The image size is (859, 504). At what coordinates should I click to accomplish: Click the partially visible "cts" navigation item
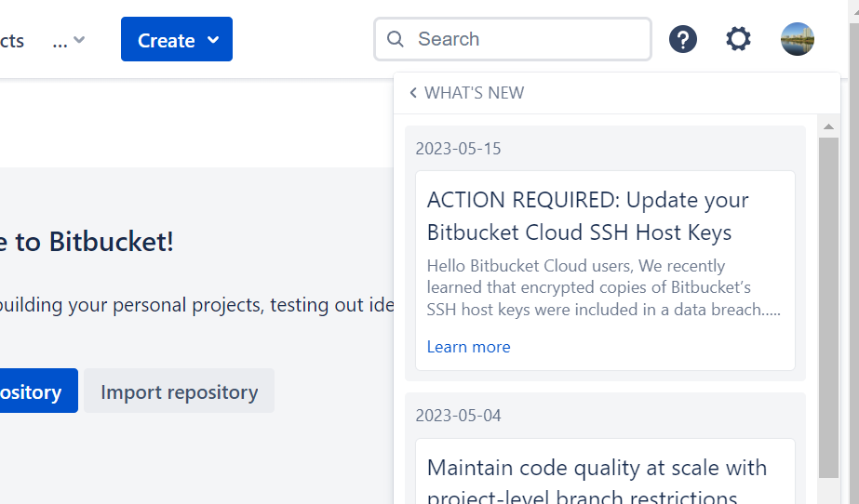(12, 41)
